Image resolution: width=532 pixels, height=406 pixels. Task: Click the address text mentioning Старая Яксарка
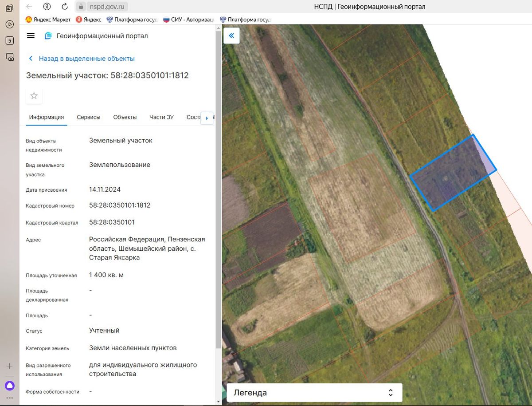pos(147,248)
